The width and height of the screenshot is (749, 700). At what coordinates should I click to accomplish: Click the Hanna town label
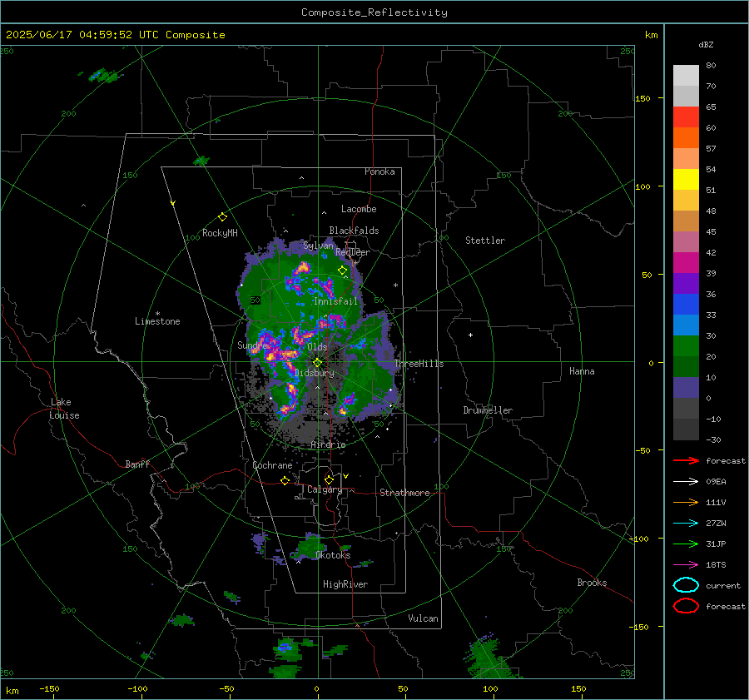tap(582, 371)
